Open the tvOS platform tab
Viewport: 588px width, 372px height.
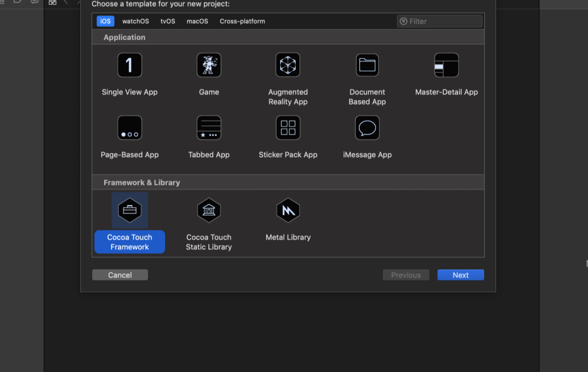point(168,21)
